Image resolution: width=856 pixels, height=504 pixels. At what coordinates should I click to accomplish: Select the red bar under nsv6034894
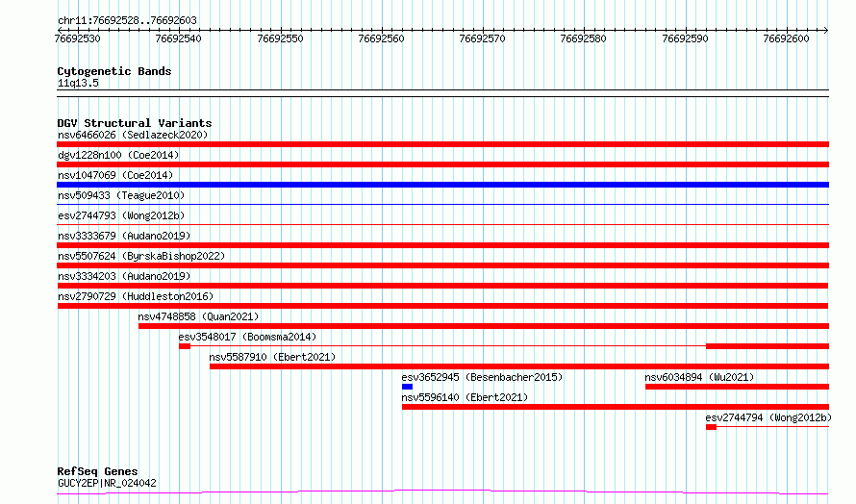click(x=737, y=387)
